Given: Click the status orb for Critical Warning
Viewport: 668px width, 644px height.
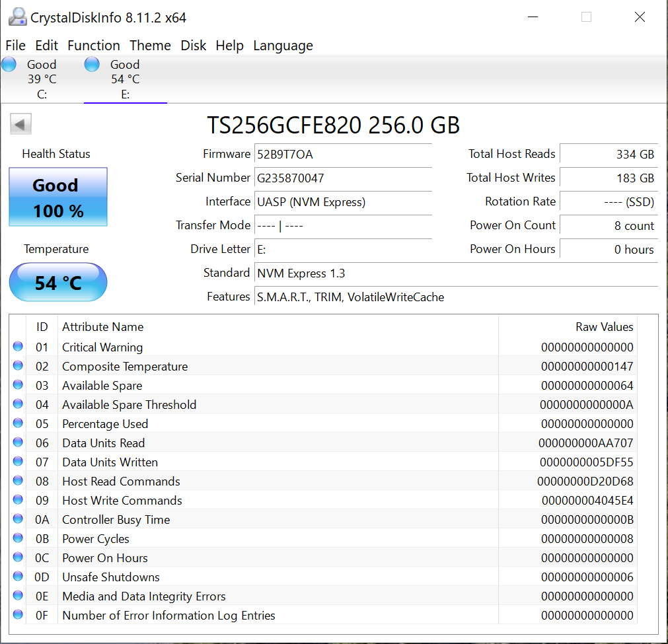Looking at the screenshot, I should coord(18,347).
